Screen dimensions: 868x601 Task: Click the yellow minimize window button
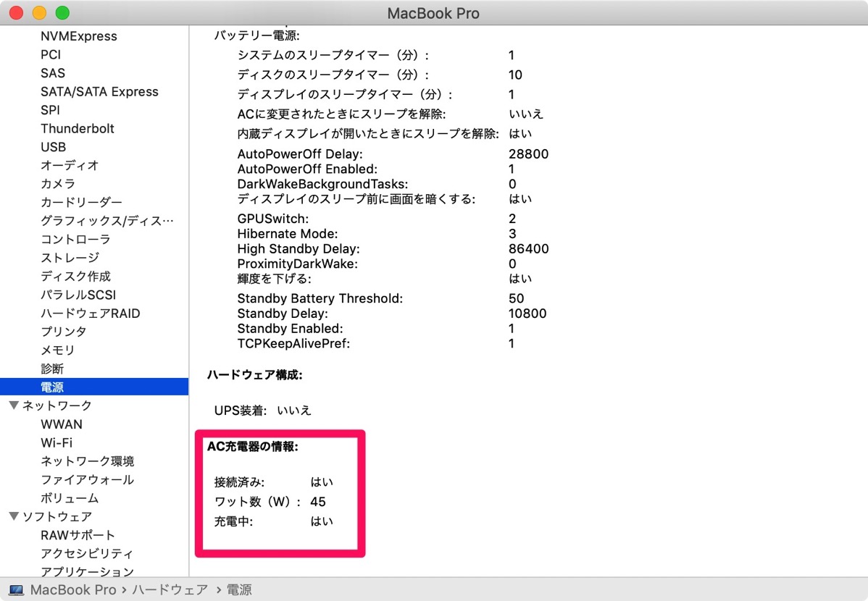(39, 13)
